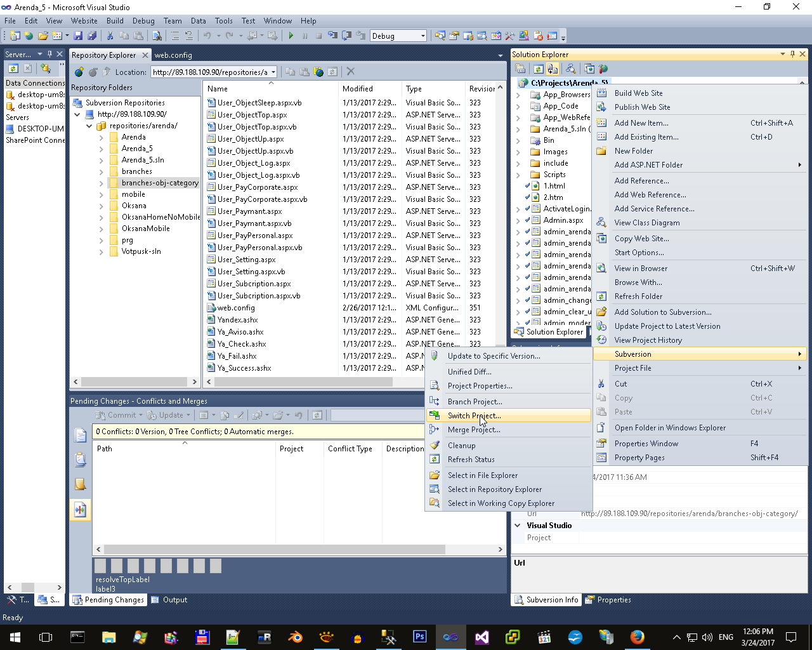
Task: Refresh the Server Explorer panel
Action: 13,68
